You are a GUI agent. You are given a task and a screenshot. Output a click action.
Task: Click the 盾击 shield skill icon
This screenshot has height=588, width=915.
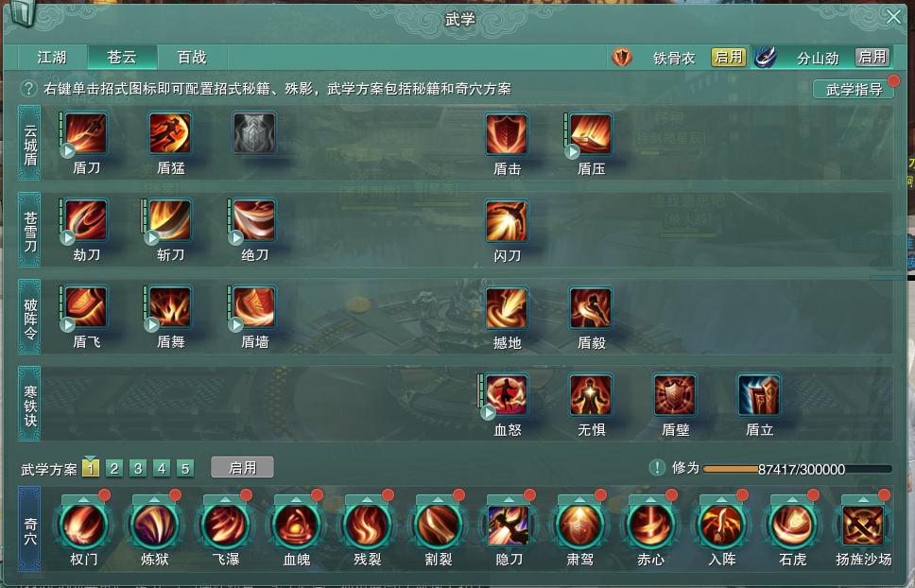[507, 134]
